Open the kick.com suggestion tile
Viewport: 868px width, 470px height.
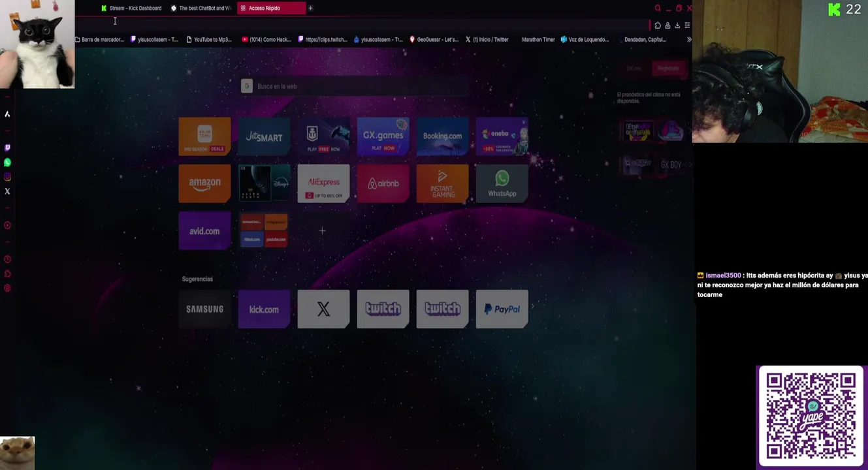(264, 309)
